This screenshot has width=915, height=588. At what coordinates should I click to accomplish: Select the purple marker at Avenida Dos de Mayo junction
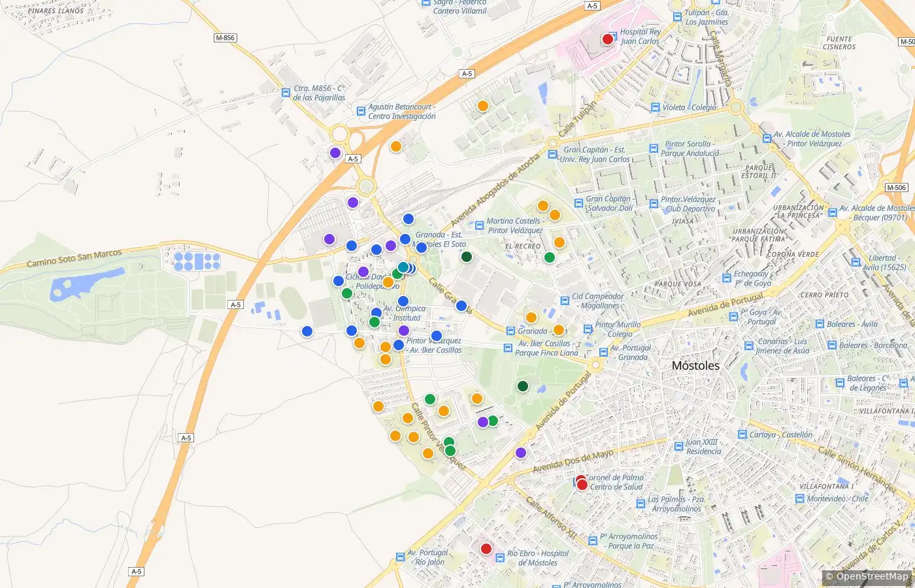521,453
